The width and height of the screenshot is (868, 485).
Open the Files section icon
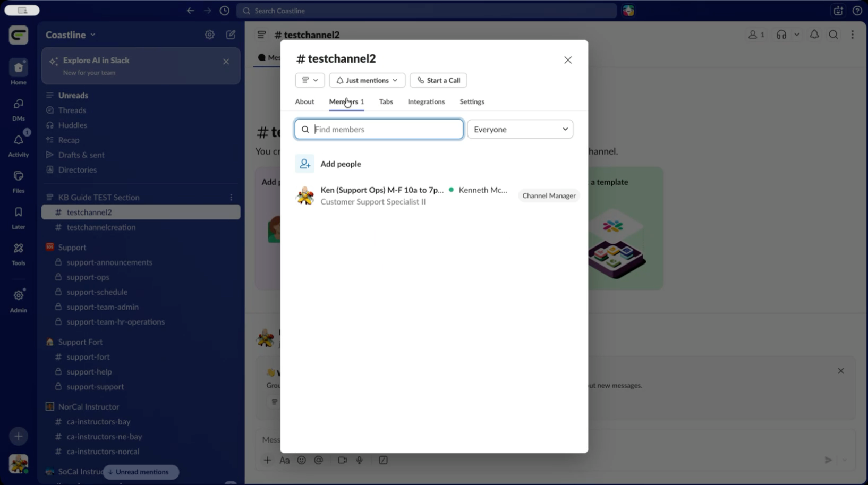19,176
